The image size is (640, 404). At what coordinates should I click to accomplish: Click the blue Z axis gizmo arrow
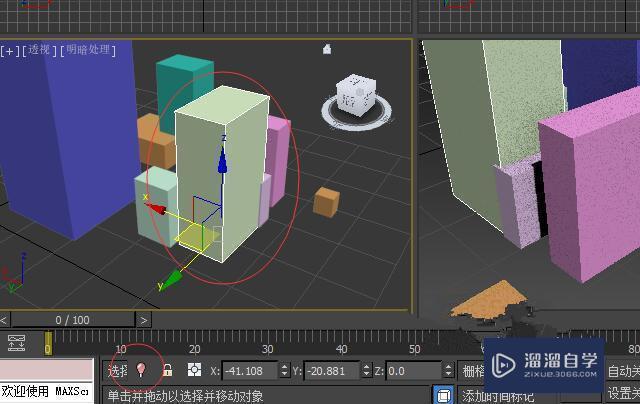point(223,160)
